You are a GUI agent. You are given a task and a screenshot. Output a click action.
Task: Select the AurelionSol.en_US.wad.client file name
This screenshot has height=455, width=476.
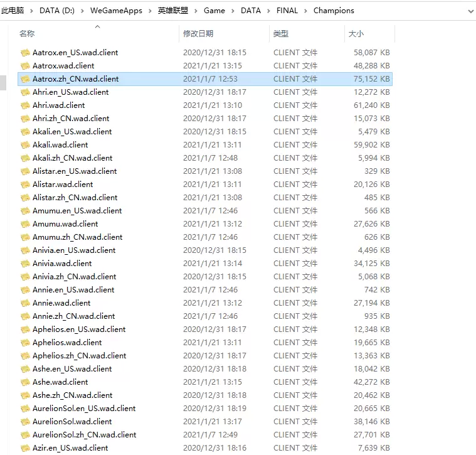(84, 409)
